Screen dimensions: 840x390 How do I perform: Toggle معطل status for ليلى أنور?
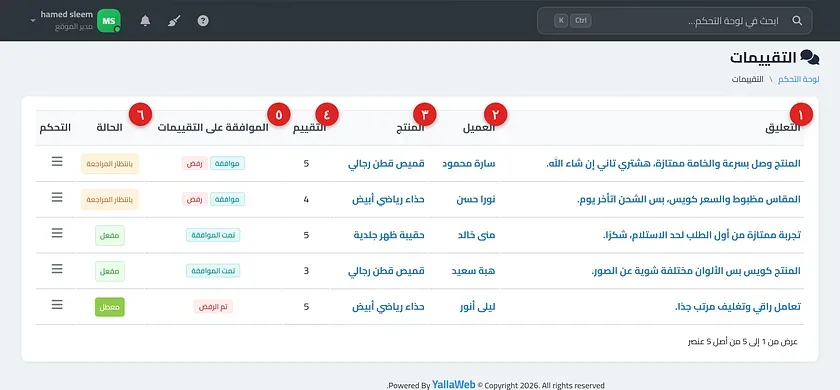click(110, 307)
